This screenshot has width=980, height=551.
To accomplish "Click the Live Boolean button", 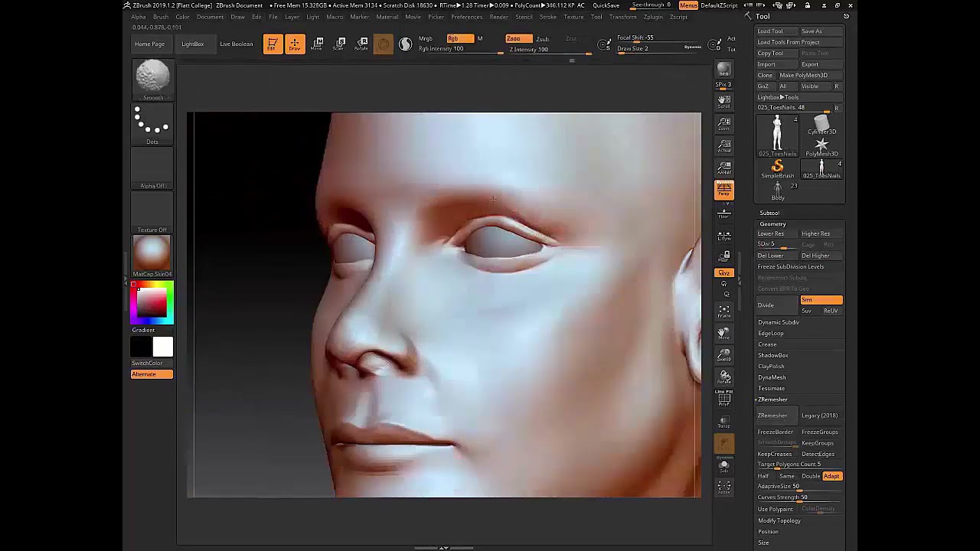I will pos(237,44).
